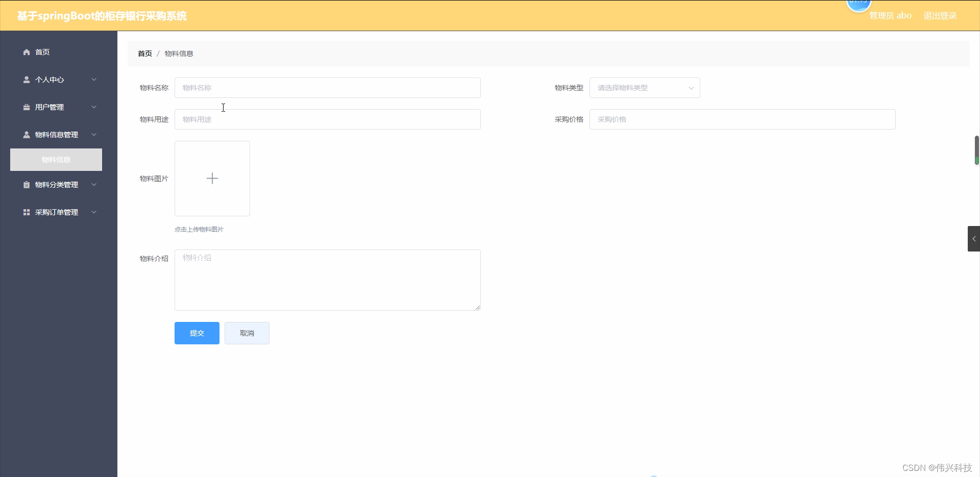Collapse the 物料信息管理 menu
This screenshot has height=477, width=980.
(94, 134)
